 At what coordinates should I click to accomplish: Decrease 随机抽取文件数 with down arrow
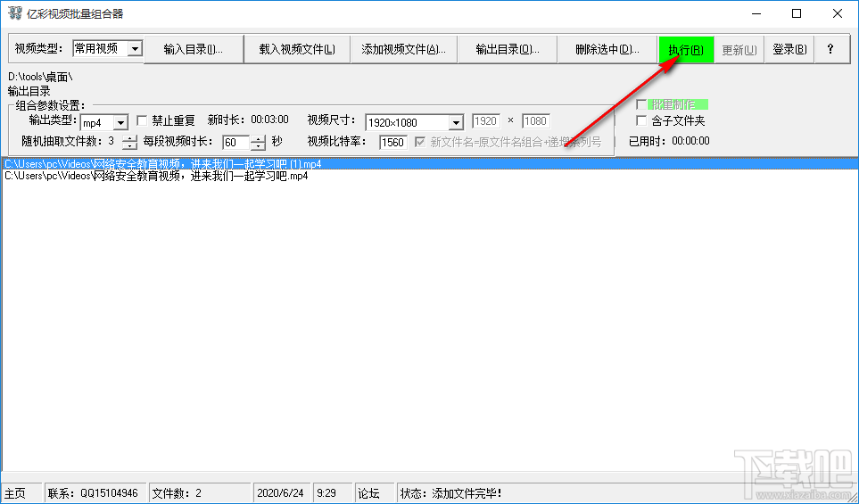[x=130, y=146]
